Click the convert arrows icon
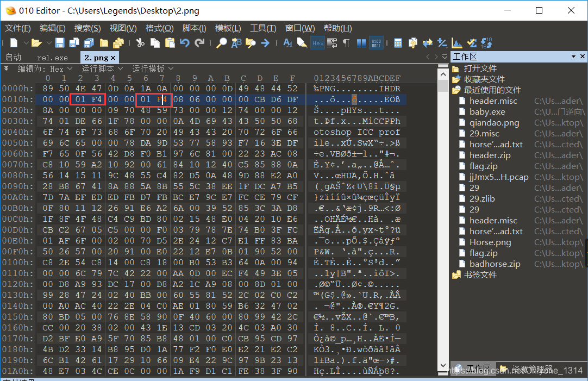 pos(428,43)
